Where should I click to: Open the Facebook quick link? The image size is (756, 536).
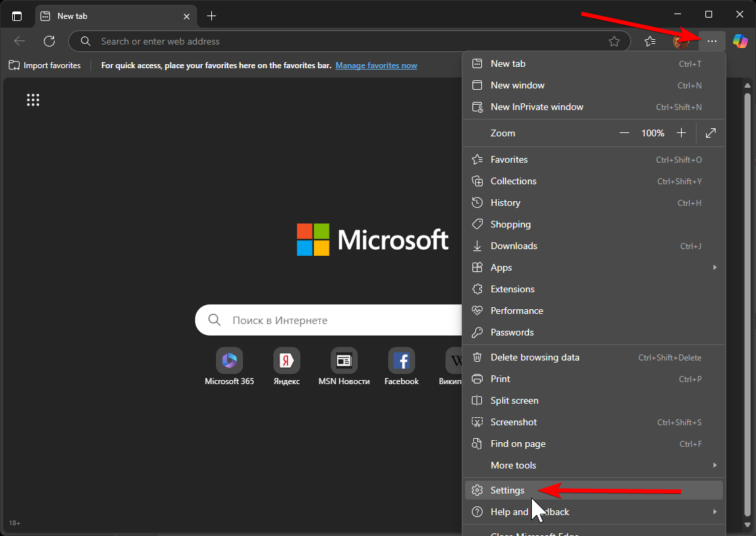coord(401,367)
